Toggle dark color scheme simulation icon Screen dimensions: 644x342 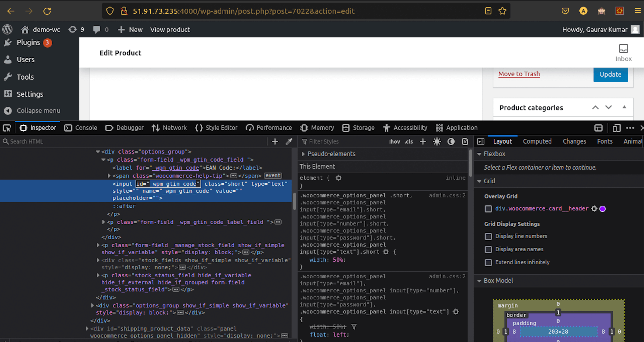(x=451, y=141)
